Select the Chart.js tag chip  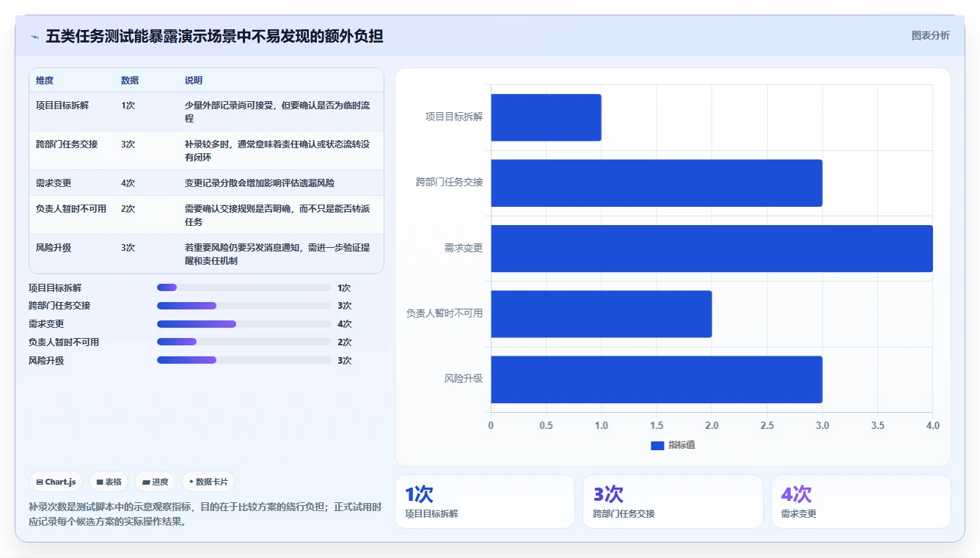(x=56, y=482)
